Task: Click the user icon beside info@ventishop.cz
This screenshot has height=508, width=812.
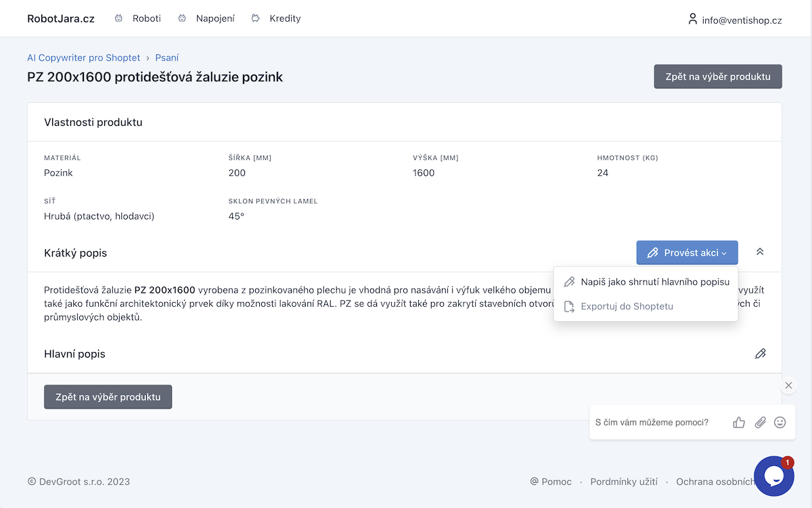Action: [x=692, y=19]
